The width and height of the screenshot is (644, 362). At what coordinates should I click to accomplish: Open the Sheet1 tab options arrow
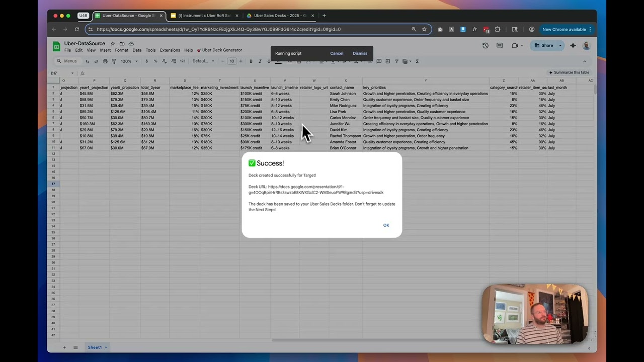(x=106, y=347)
